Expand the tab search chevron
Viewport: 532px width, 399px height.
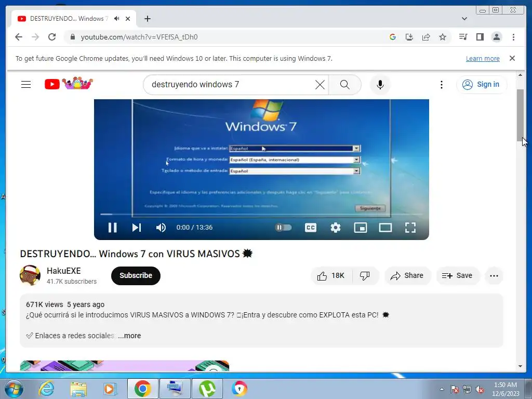(x=464, y=19)
